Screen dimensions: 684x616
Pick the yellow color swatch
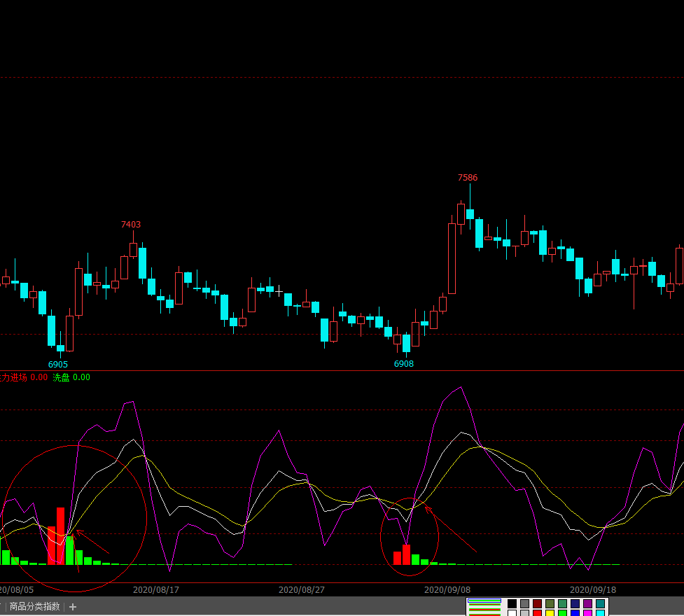(x=550, y=613)
